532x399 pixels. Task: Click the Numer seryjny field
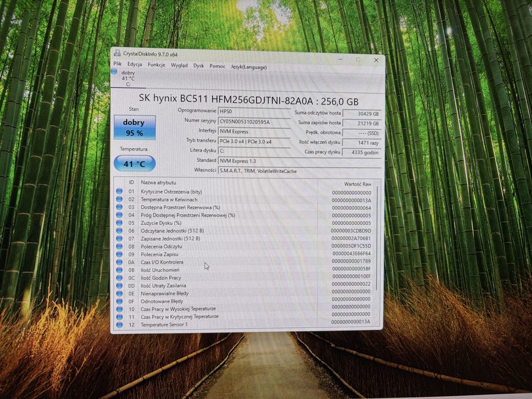[x=254, y=121]
